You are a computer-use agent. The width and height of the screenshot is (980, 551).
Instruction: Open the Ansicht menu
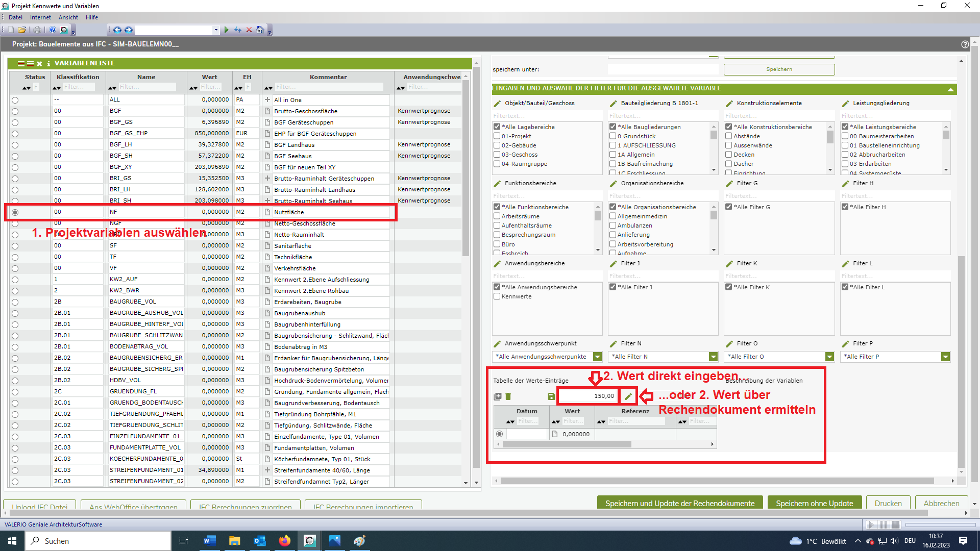click(68, 17)
